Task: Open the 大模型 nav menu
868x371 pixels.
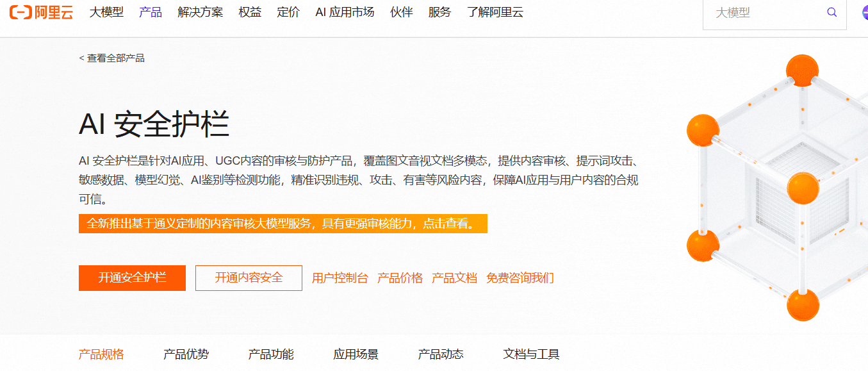Action: tap(106, 12)
